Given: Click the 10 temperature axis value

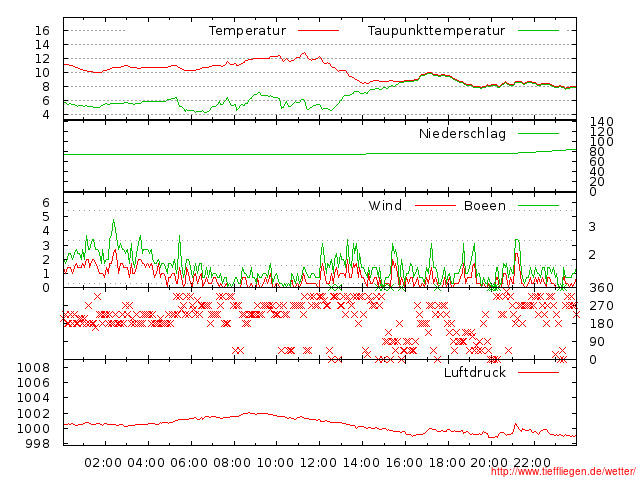Looking at the screenshot, I should (42, 73).
